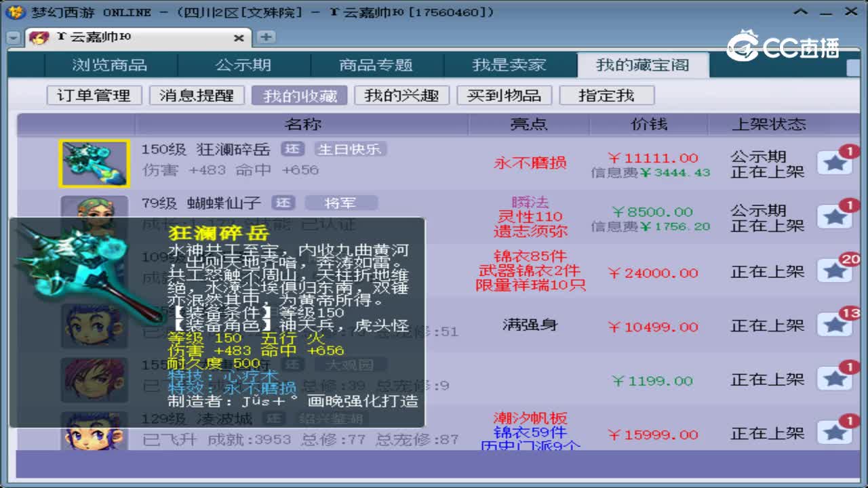Open 我的兴趣 section
The image size is (868, 488).
coord(401,96)
